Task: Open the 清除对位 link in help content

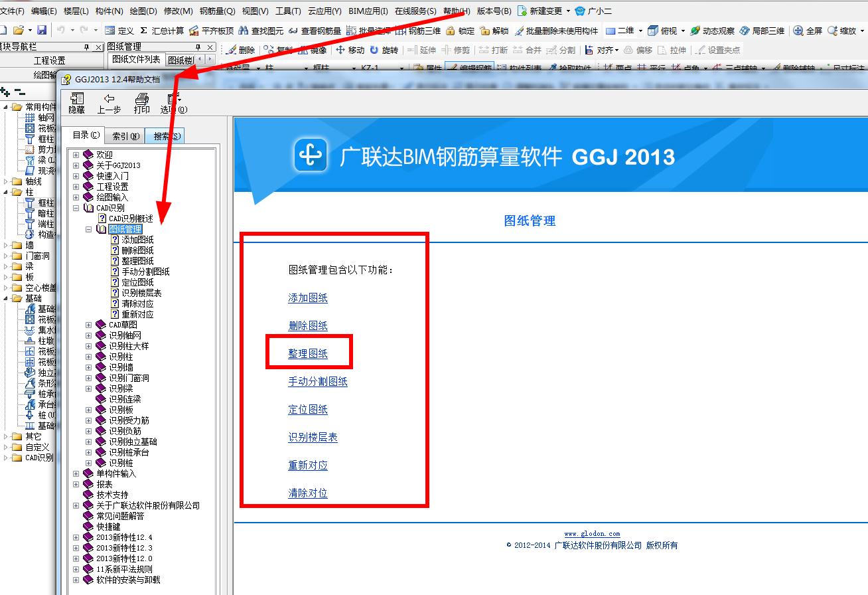Action: (308, 493)
